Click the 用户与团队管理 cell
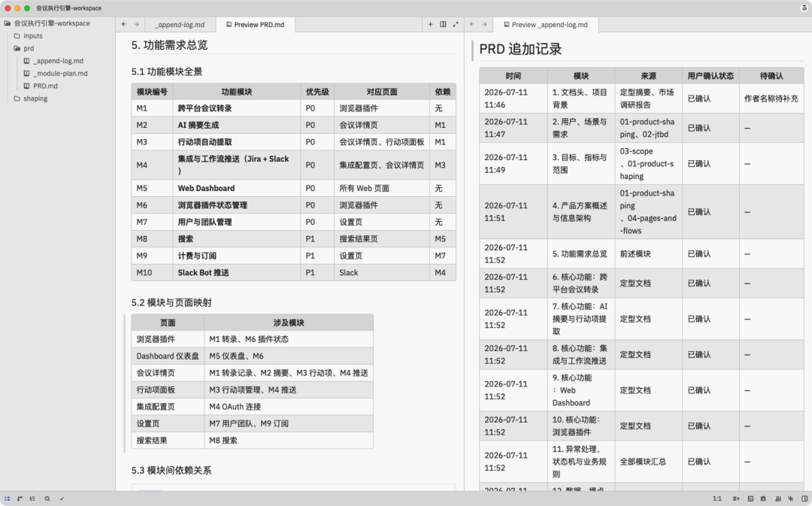 click(237, 222)
